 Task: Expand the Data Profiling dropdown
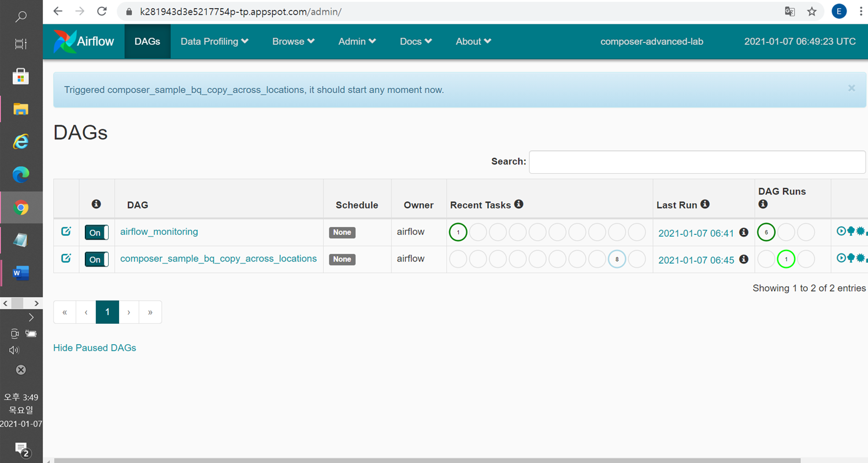click(x=214, y=42)
